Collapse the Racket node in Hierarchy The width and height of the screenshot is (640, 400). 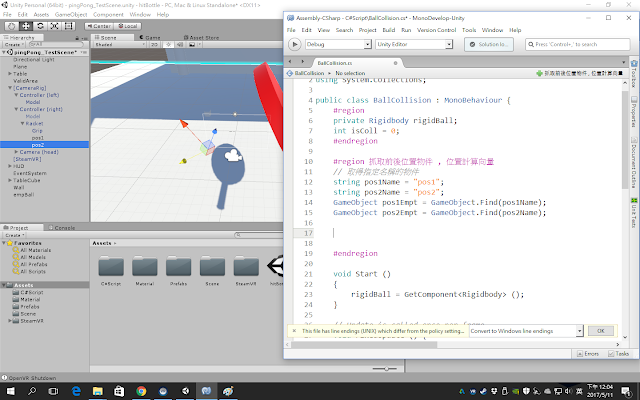point(22,123)
